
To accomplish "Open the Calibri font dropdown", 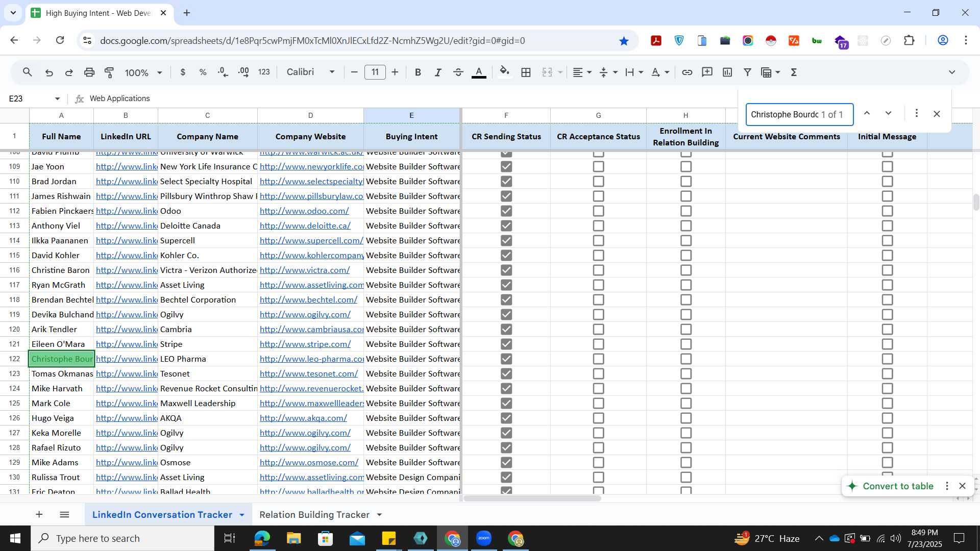I will tap(310, 72).
